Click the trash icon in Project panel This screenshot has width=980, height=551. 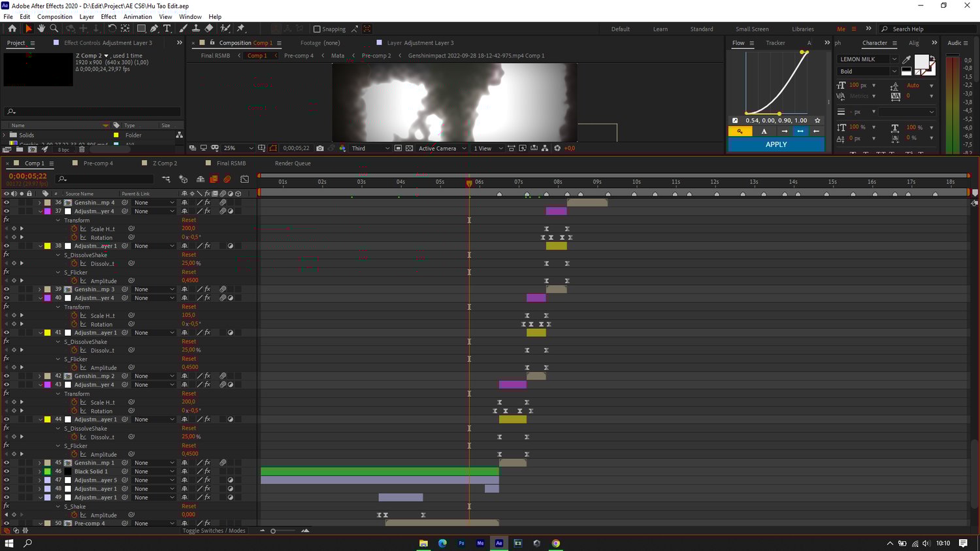pyautogui.click(x=82, y=150)
